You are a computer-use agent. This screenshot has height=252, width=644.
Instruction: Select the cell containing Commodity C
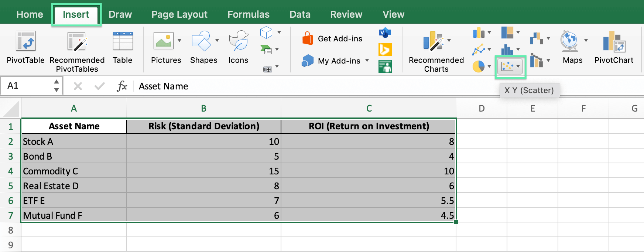point(74,171)
